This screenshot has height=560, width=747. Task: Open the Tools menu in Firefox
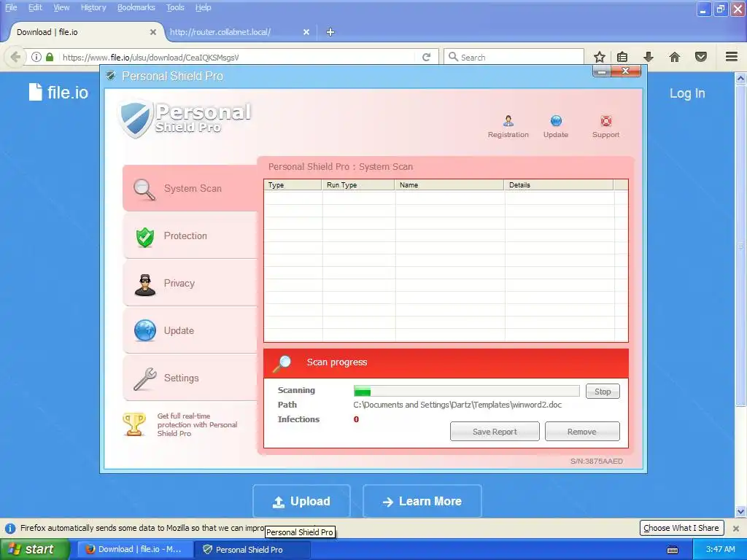[175, 7]
